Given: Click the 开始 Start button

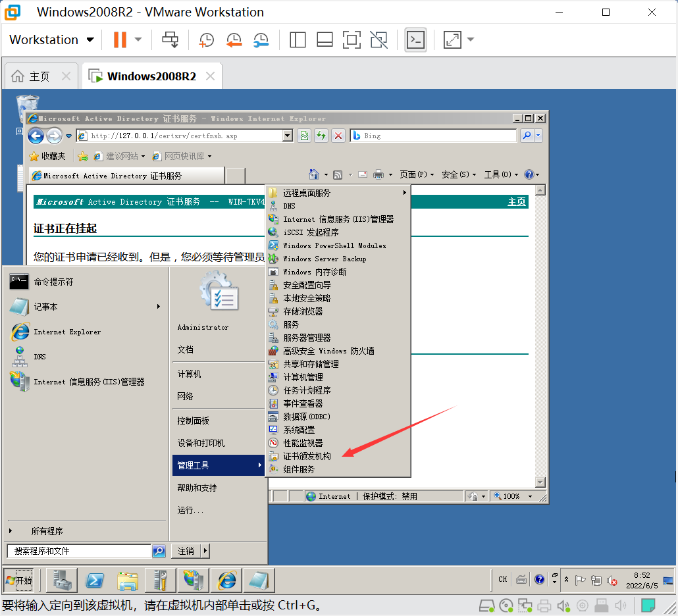Looking at the screenshot, I should [x=18, y=580].
